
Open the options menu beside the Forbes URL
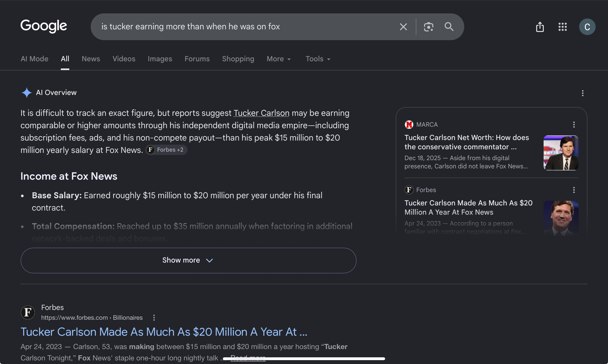coord(154,318)
